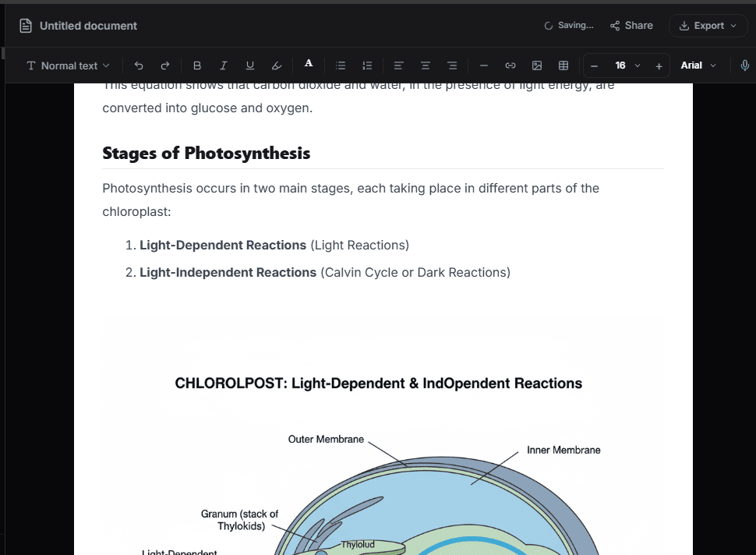Select the chloroplast diagram image

point(383,434)
